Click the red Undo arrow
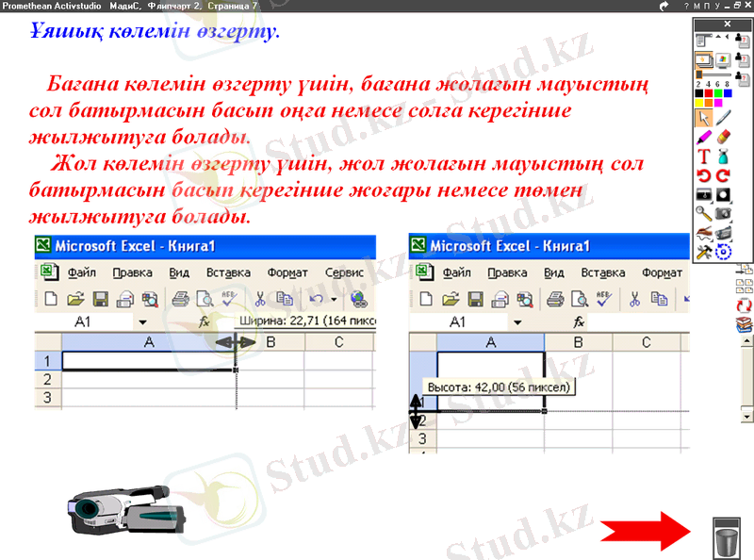 click(x=704, y=175)
